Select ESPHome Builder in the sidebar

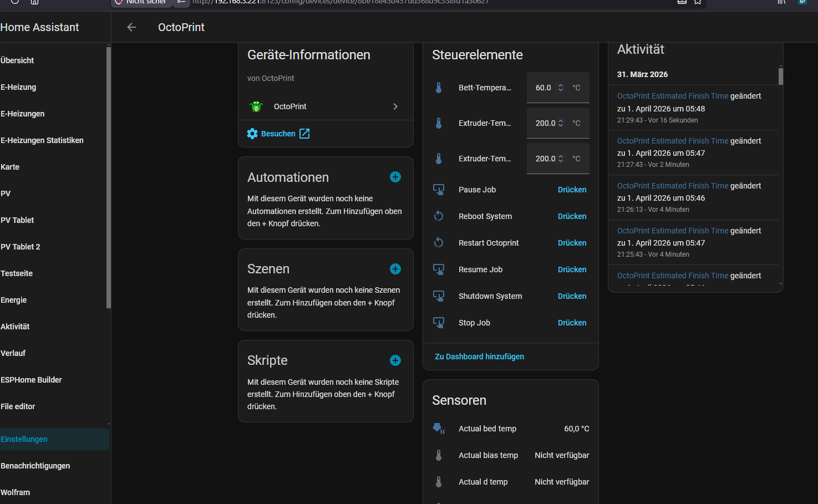31,379
